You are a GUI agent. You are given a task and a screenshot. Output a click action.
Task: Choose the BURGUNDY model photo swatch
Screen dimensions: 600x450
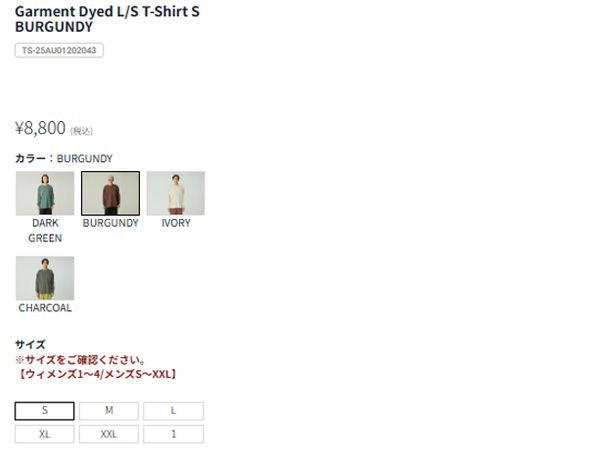pyautogui.click(x=110, y=193)
